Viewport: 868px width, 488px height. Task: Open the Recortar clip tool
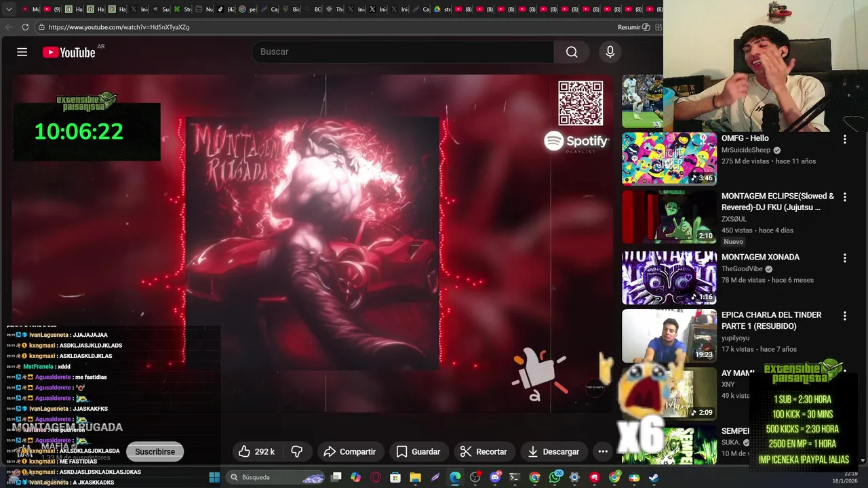click(484, 451)
